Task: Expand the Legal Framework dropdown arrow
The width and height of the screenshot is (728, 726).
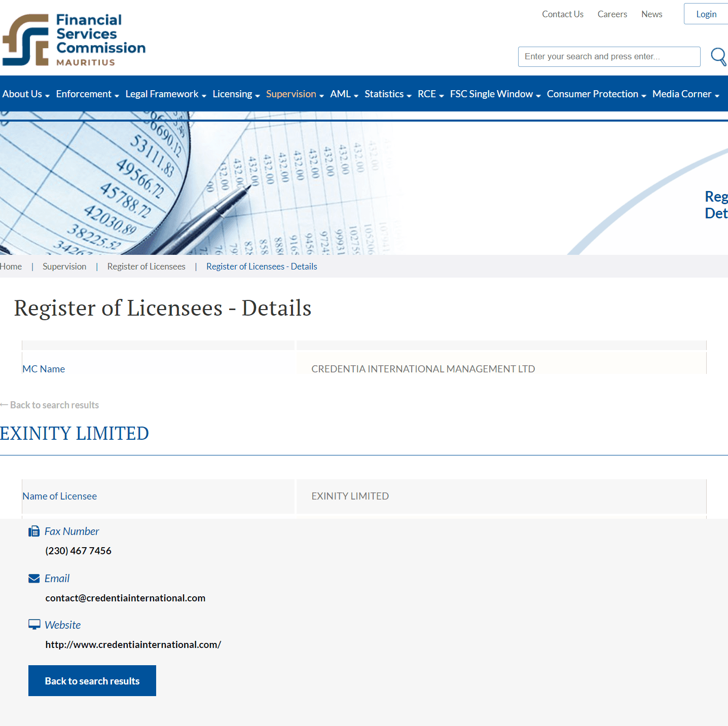Action: point(204,96)
